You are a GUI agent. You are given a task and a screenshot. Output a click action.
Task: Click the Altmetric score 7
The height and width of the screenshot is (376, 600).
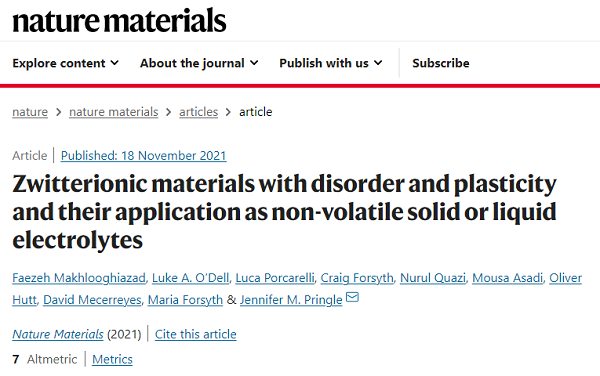[16, 360]
